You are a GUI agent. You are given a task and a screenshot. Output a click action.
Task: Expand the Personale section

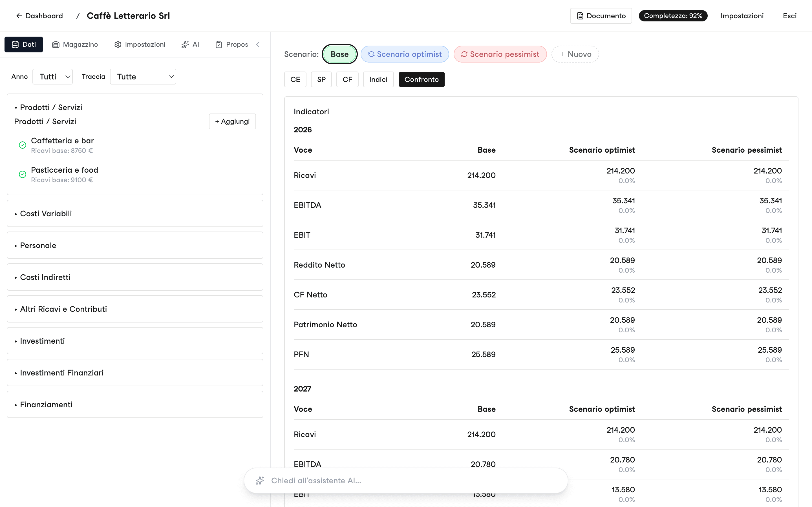135,245
